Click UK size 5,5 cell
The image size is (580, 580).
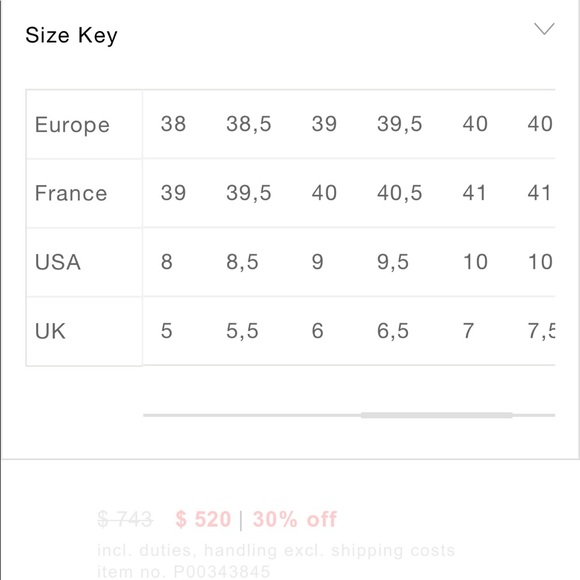coord(242,331)
